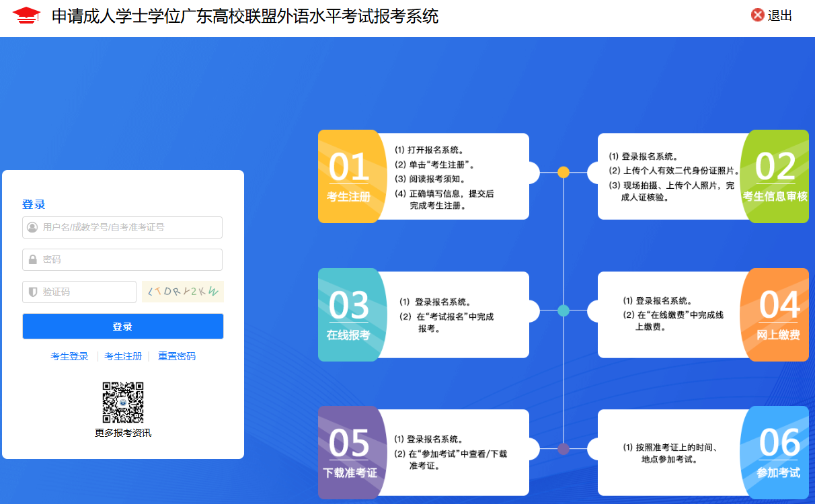The width and height of the screenshot is (815, 504).
Task: Click the QR code for more exam info
Action: pos(123,403)
